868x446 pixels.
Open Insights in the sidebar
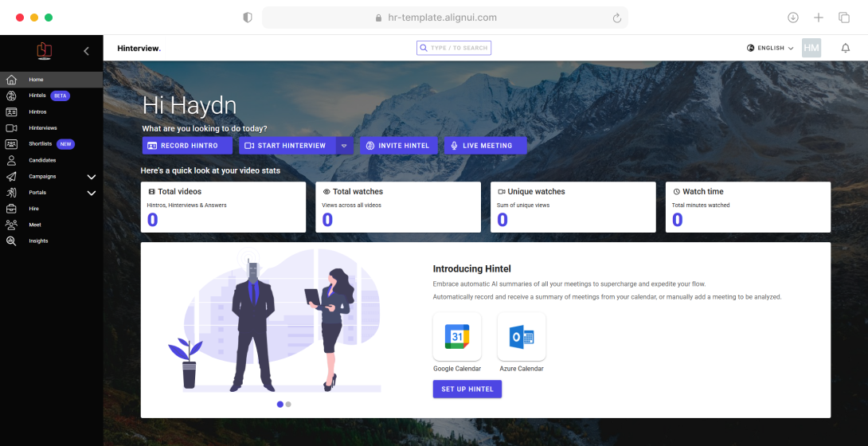coord(38,241)
